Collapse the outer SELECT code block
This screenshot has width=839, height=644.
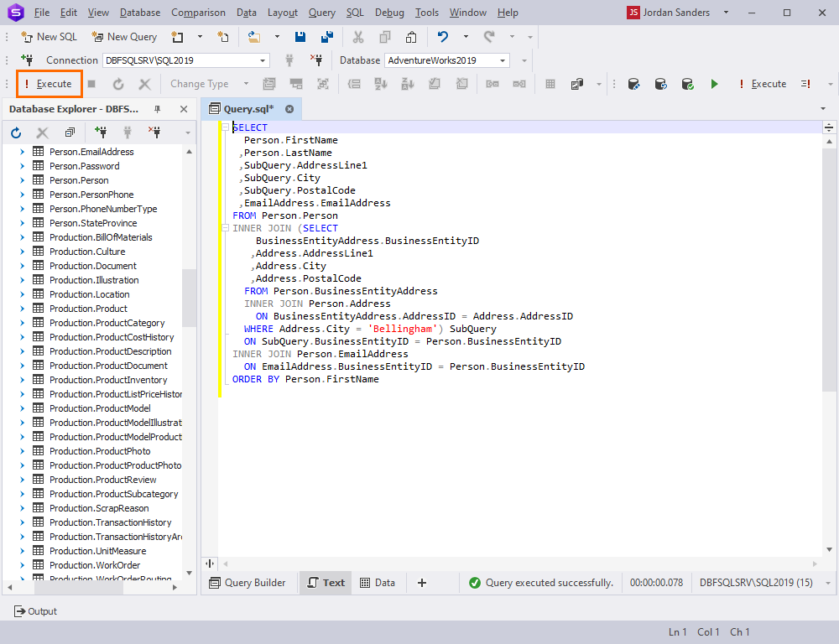(x=225, y=127)
